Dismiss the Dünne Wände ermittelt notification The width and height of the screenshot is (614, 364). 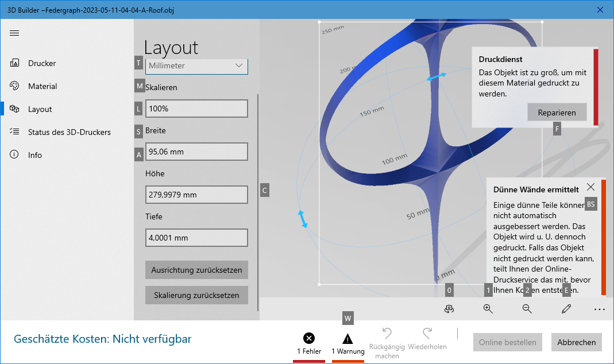tap(590, 187)
